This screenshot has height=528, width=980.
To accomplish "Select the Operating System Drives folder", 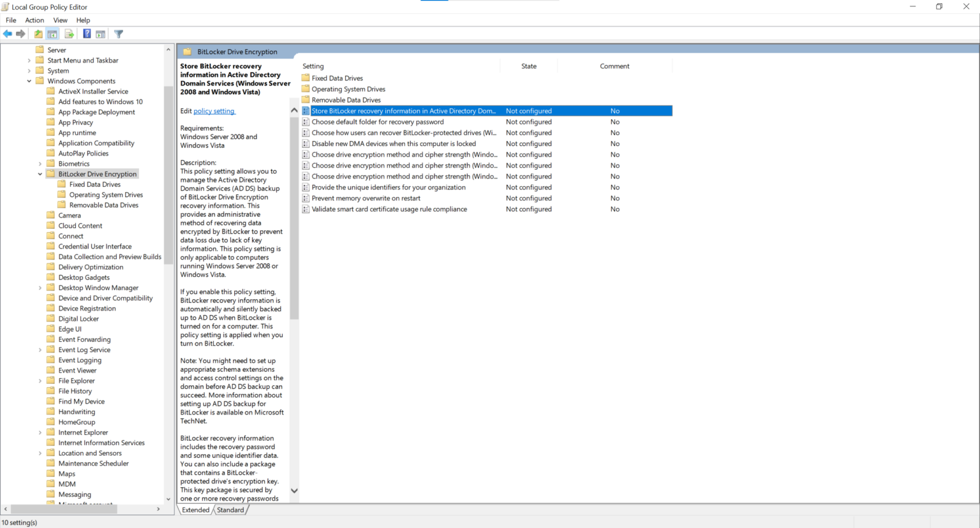I will click(348, 89).
